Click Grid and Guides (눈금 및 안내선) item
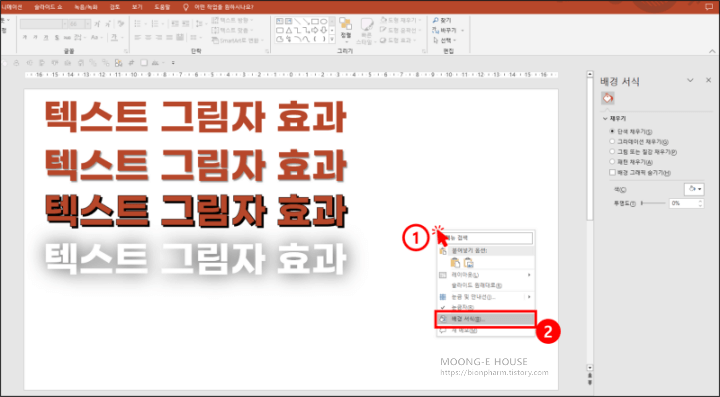Viewport: 720px width, 397px height. pyautogui.click(x=485, y=297)
